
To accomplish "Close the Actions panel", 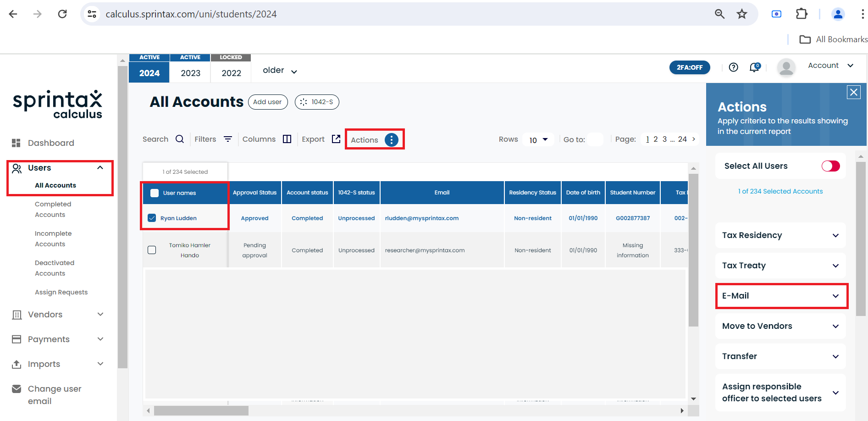I will tap(854, 92).
